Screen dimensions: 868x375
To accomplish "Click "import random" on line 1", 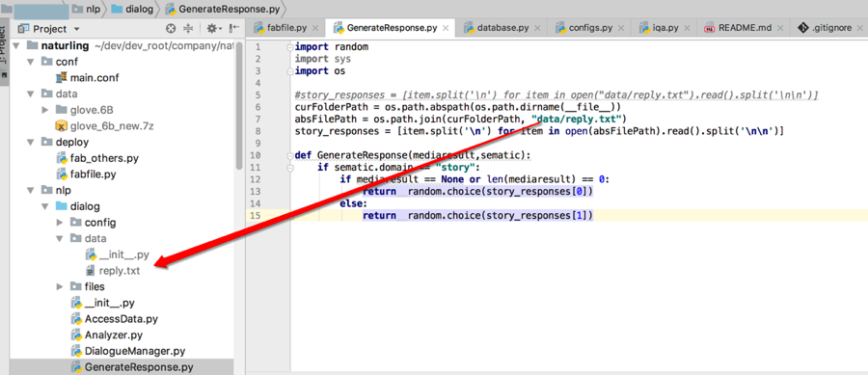I will [332, 47].
